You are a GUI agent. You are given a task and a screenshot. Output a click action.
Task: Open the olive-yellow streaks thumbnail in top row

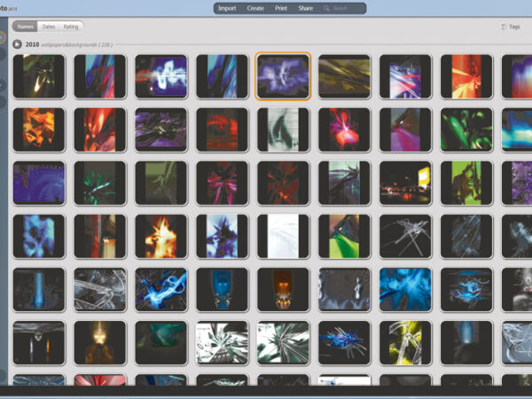[344, 75]
